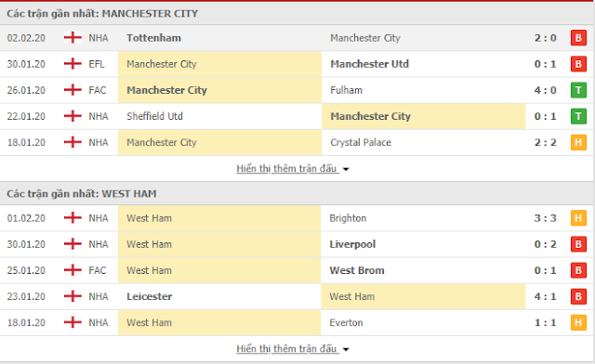
Task: Click the orange H badge for Everton match
Action: (578, 322)
